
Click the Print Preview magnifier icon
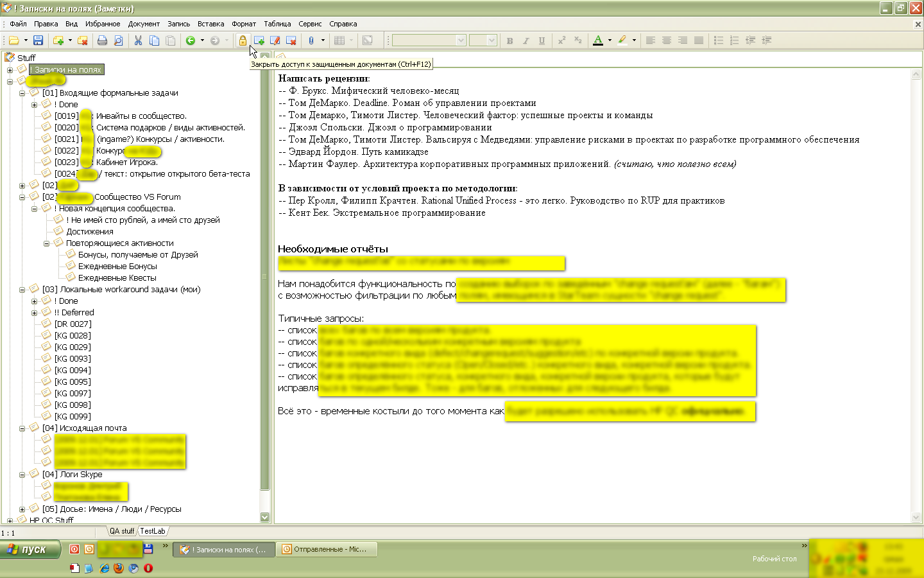pyautogui.click(x=118, y=40)
